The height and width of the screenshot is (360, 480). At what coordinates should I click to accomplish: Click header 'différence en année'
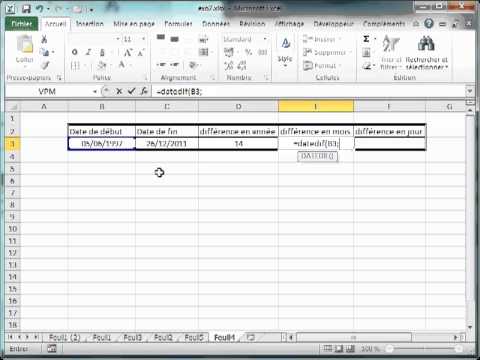click(x=238, y=131)
